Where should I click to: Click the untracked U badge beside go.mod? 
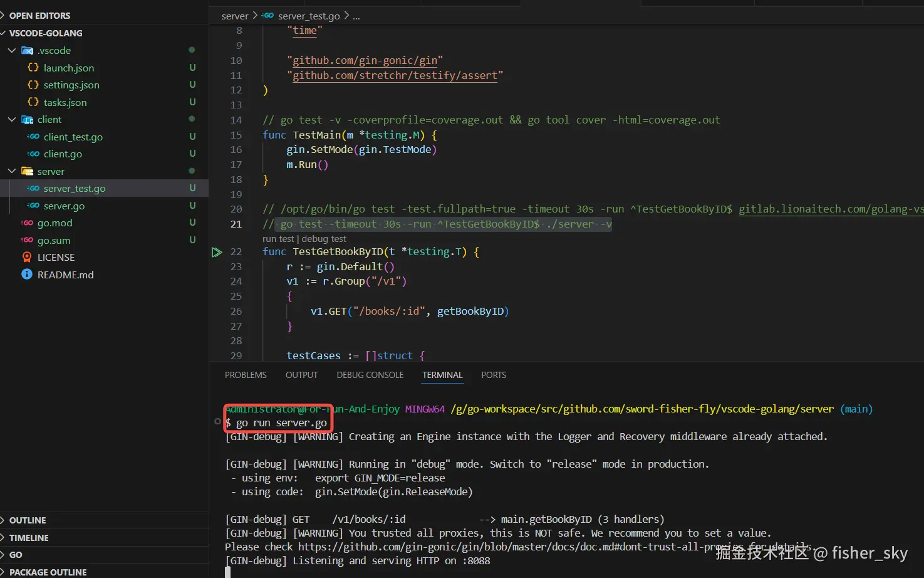(x=192, y=223)
